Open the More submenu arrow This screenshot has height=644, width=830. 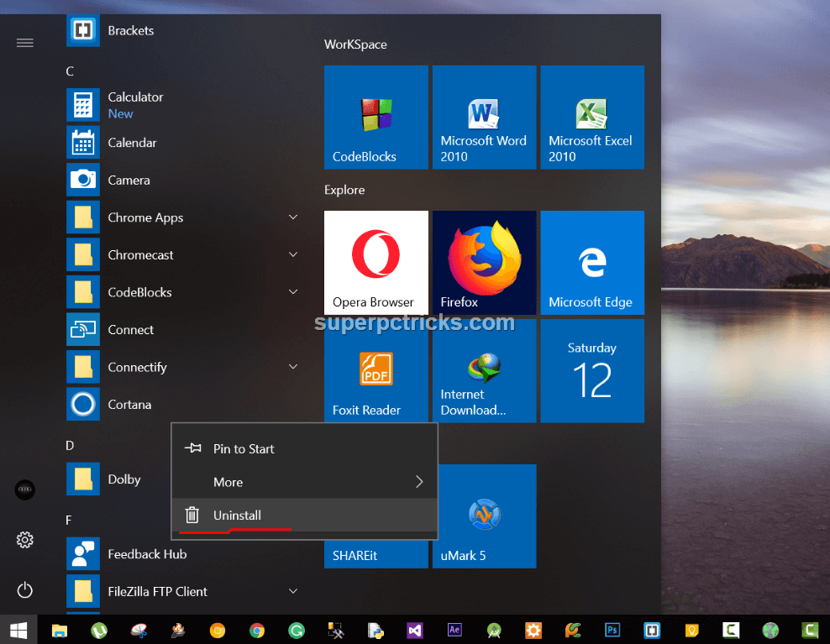(x=419, y=482)
